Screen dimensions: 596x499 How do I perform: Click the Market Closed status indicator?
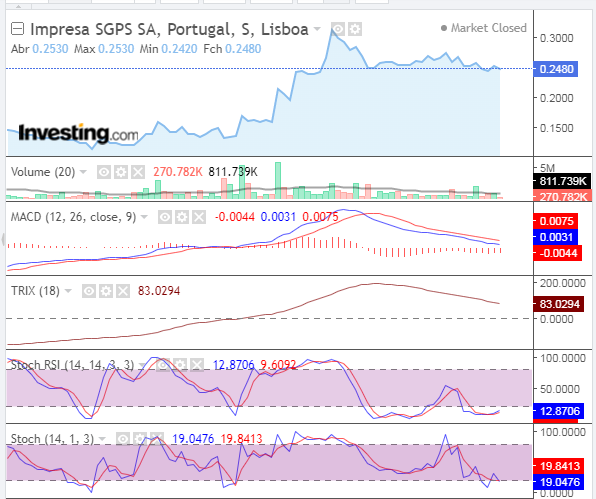pyautogui.click(x=483, y=28)
